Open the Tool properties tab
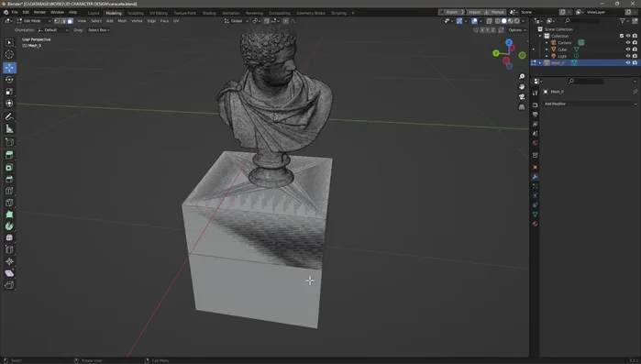The image size is (641, 364). point(535,94)
